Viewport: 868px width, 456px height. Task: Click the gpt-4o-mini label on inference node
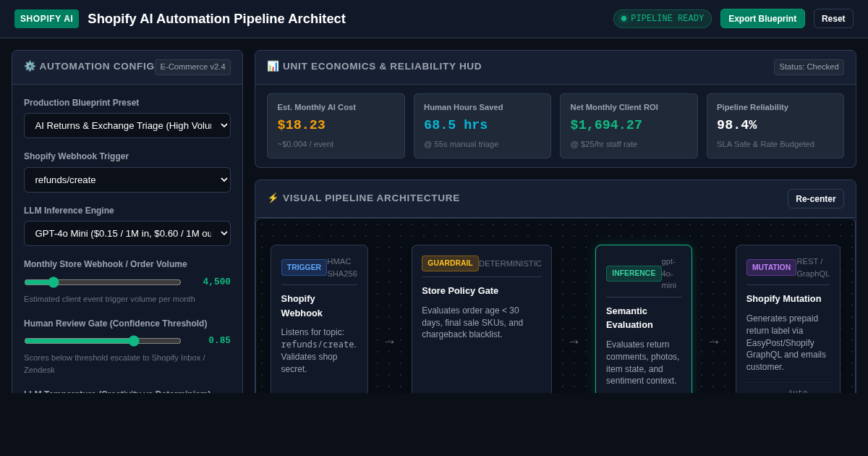(x=669, y=274)
